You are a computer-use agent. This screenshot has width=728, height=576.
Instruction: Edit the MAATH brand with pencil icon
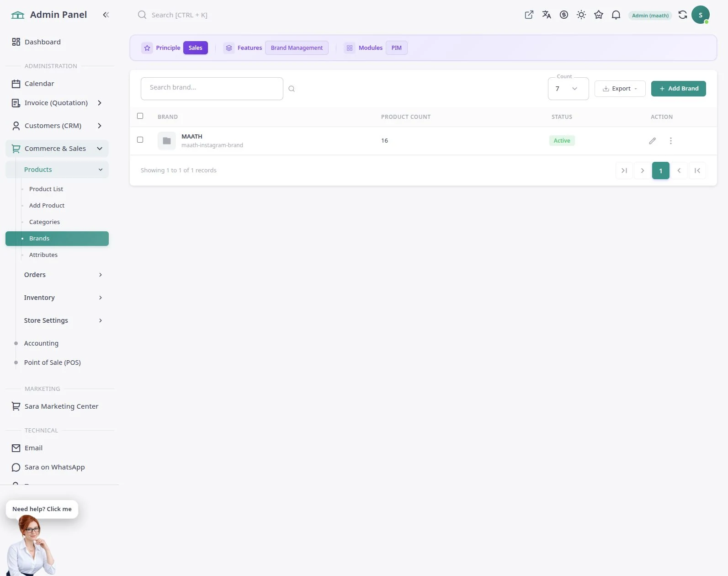653,141
